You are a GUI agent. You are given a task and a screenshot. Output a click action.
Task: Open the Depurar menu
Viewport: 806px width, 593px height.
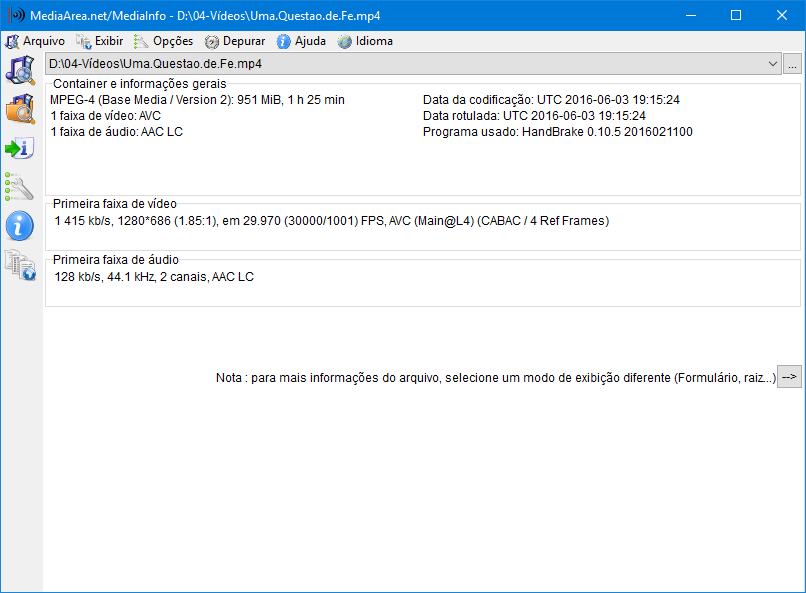(235, 41)
